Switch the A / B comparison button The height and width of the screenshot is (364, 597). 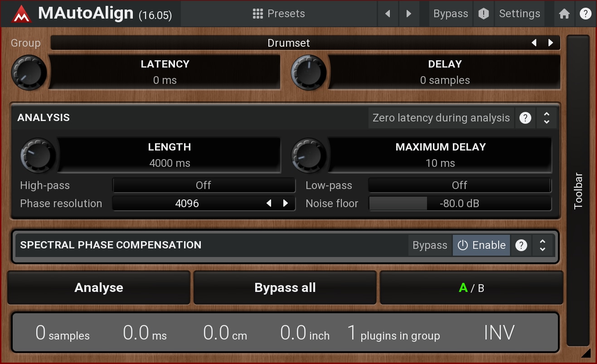coord(471,287)
